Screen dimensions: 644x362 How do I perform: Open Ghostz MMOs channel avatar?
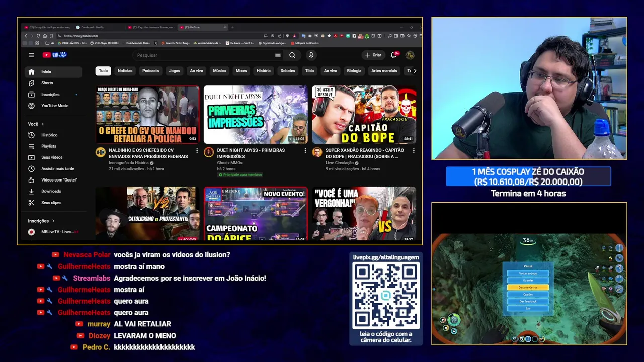tap(209, 152)
